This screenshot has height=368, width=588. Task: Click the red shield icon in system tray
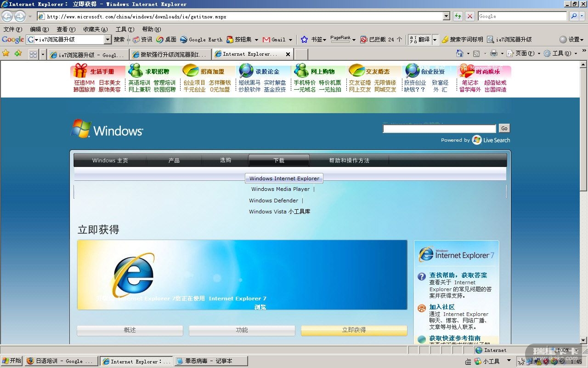point(547,362)
